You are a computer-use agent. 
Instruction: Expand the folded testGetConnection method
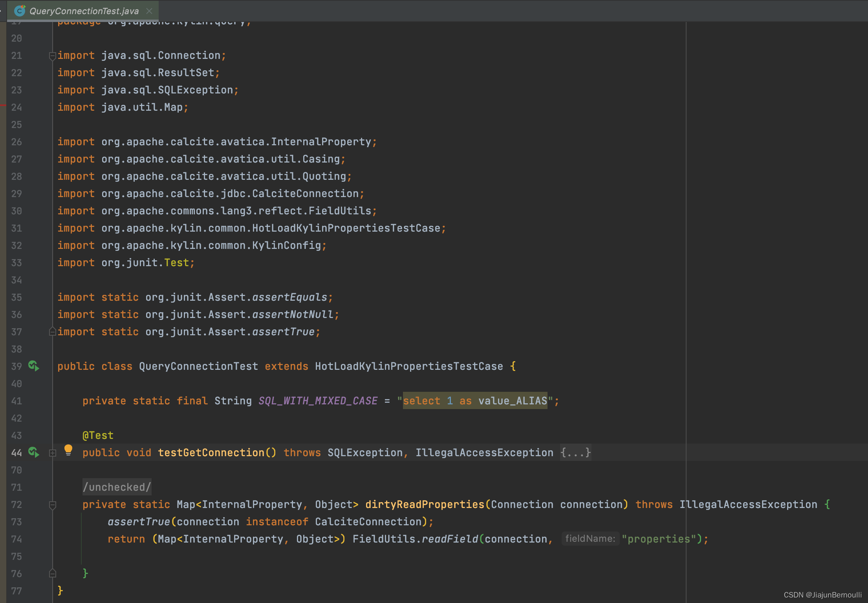click(53, 453)
